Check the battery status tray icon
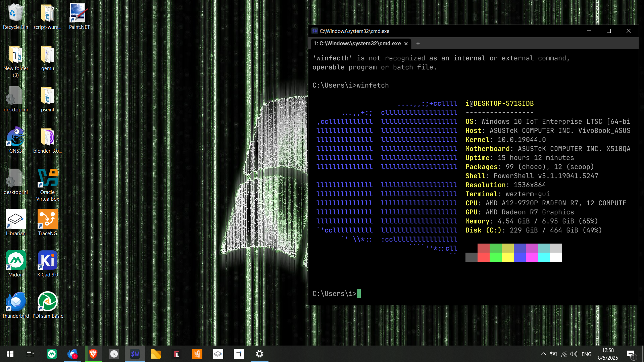The width and height of the screenshot is (644, 362). [x=554, y=354]
